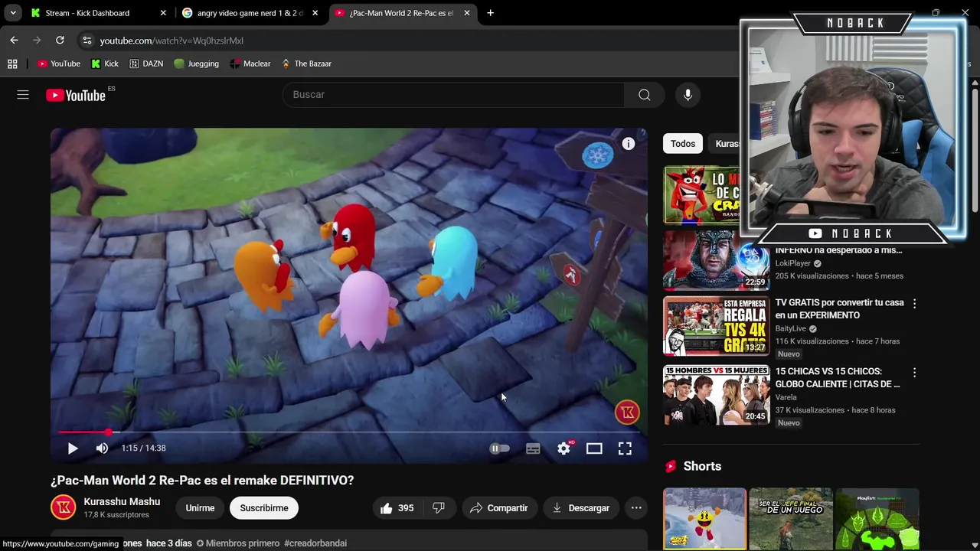The height and width of the screenshot is (551, 980).
Task: Switch to theater mode
Action: point(594,448)
